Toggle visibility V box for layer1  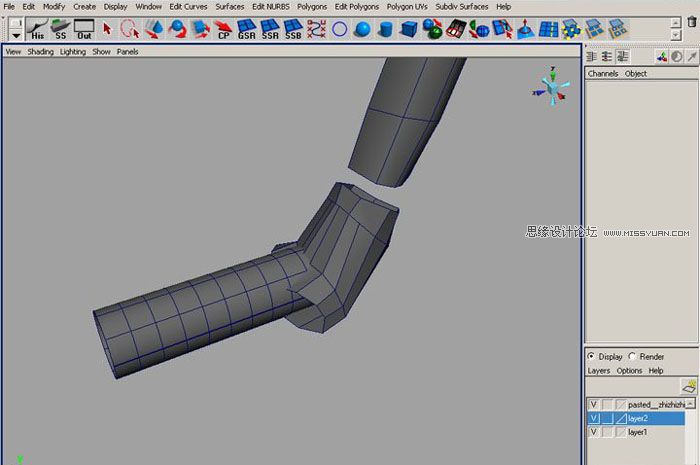click(594, 432)
